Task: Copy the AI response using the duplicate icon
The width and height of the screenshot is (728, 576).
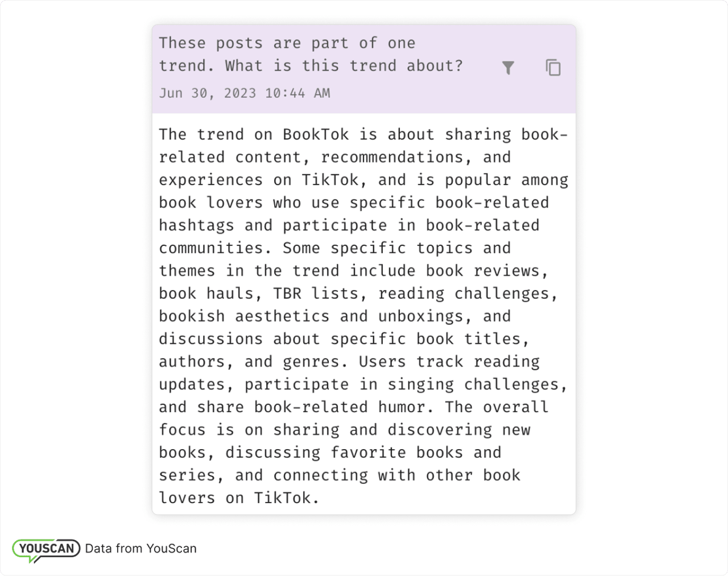Action: (552, 68)
